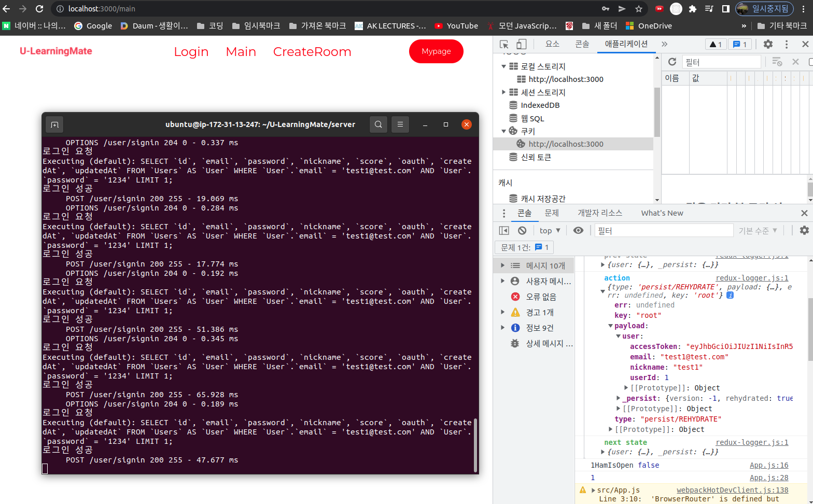Click the saved passwords key icon
813x504 pixels.
[605, 9]
